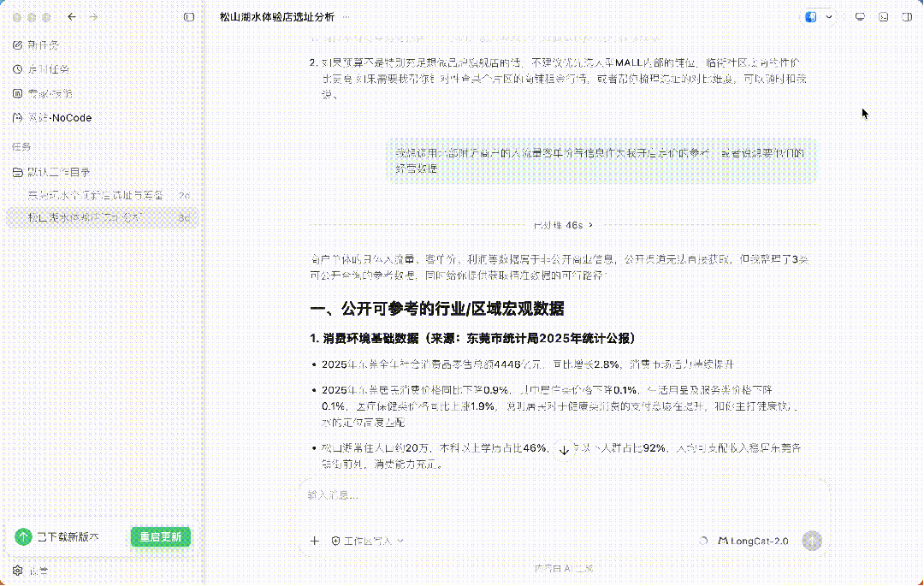The image size is (924, 586).
Task: Jump to bottom with down-arrow button
Action: pyautogui.click(x=564, y=451)
